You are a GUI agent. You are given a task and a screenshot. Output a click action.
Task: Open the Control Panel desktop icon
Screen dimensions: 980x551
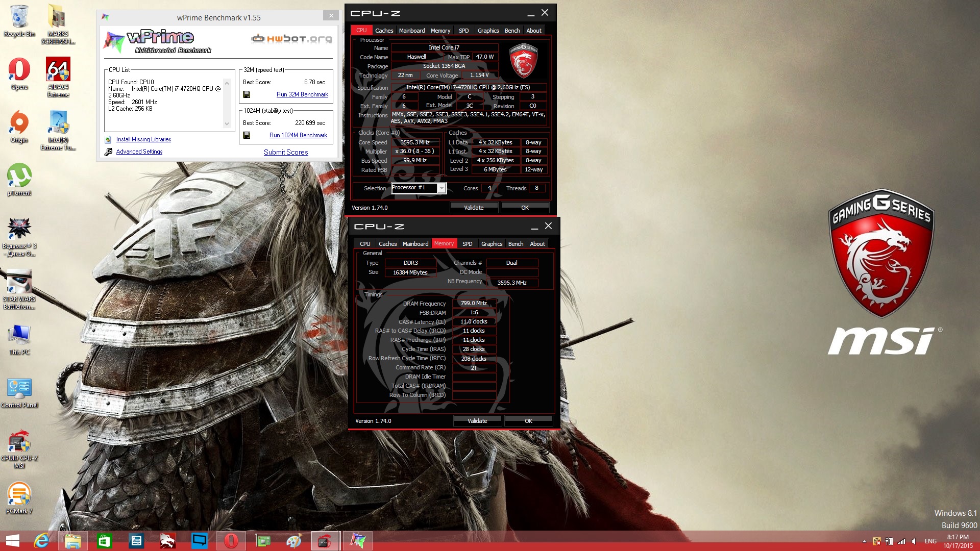click(19, 393)
